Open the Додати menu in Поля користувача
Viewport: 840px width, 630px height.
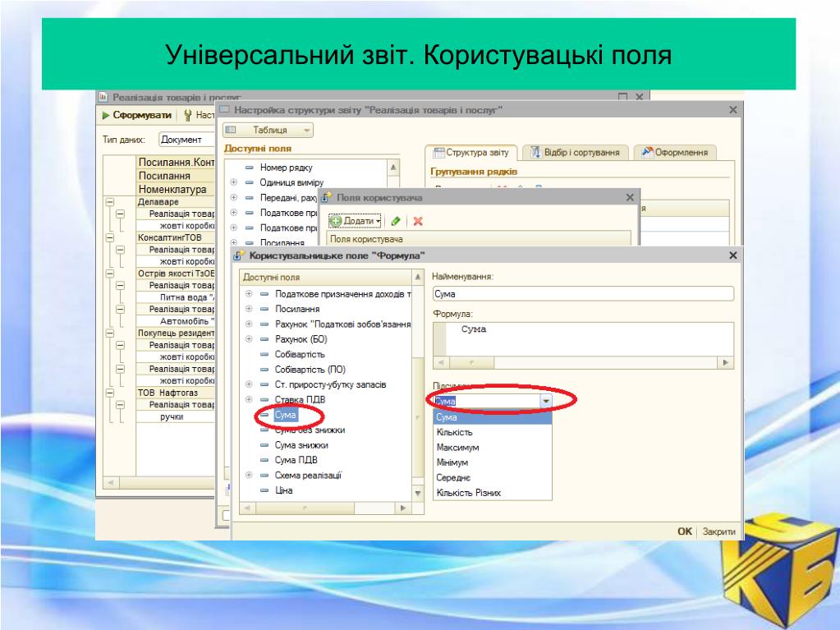pos(356,221)
